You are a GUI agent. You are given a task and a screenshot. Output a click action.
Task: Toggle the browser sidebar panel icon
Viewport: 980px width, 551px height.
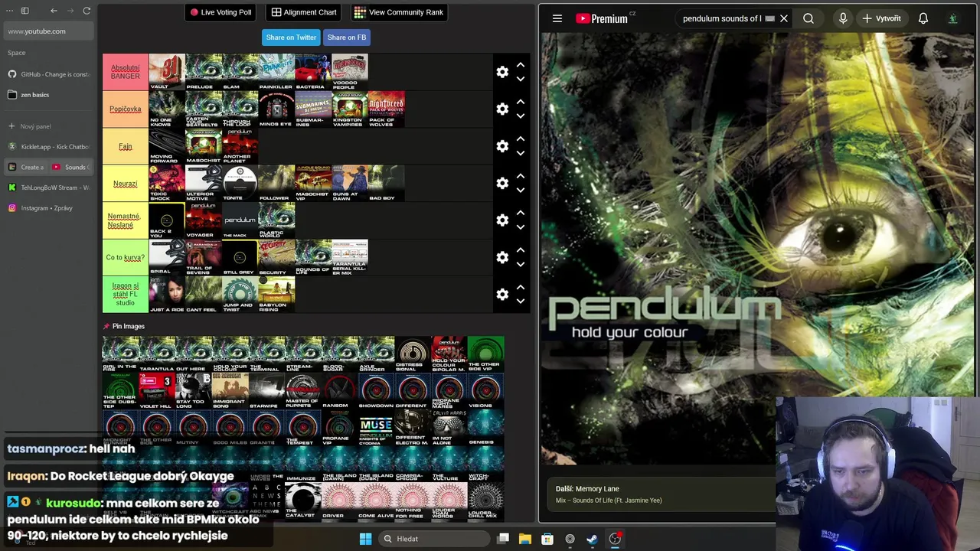(x=24, y=11)
